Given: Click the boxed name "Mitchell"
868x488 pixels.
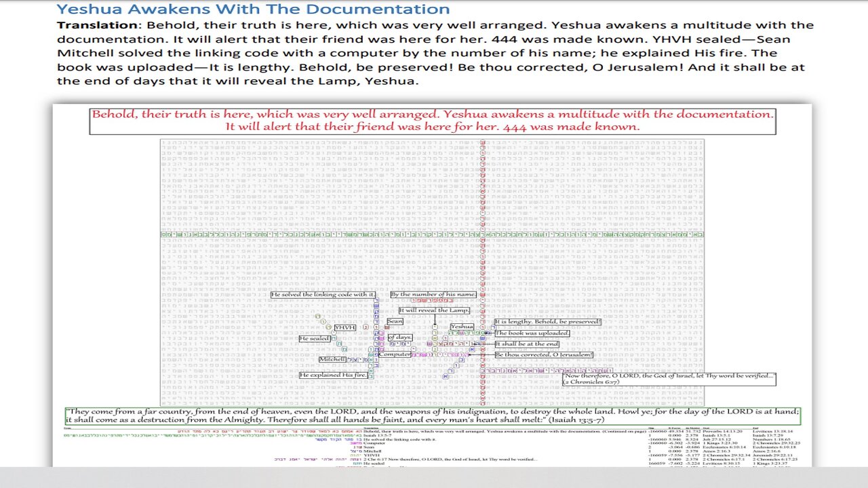Looking at the screenshot, I should [x=333, y=359].
